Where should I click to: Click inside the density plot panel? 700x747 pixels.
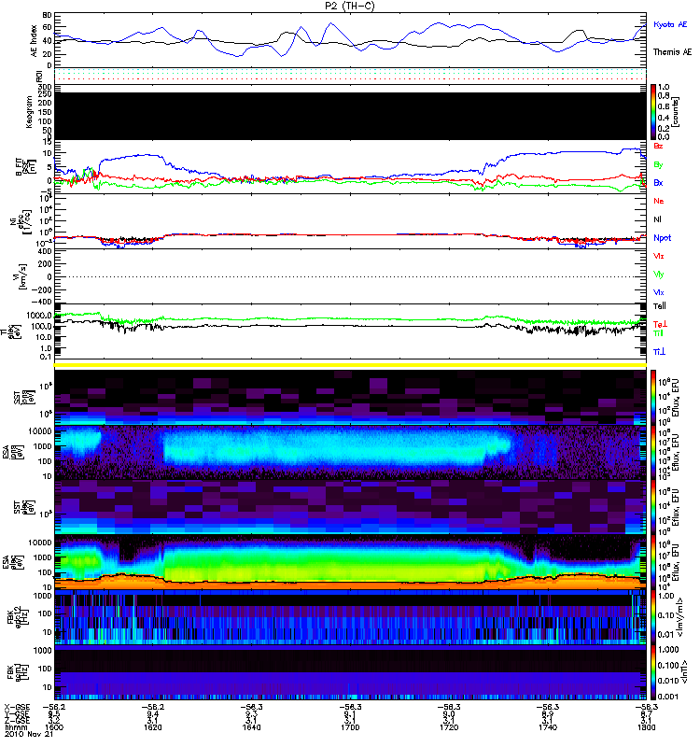click(351, 221)
